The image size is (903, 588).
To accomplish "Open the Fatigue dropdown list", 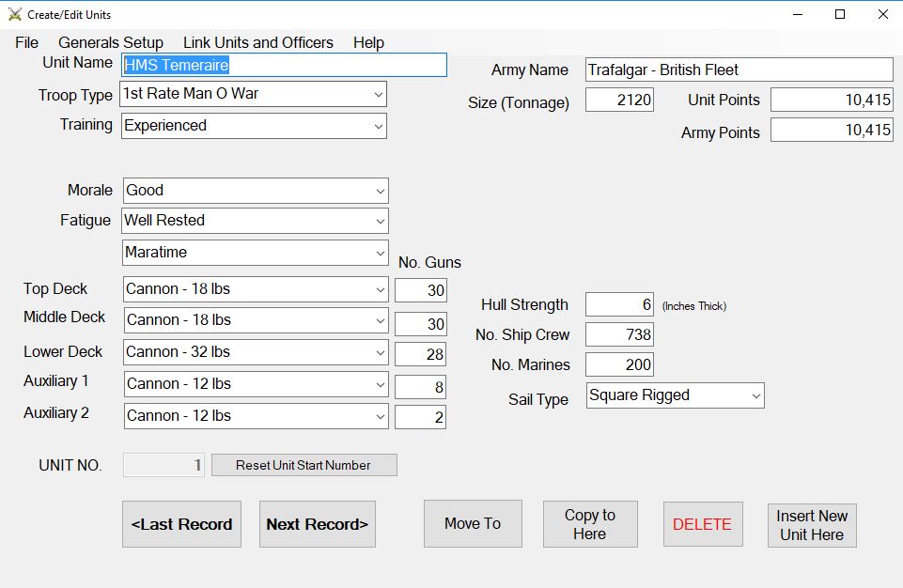I will coord(379,221).
